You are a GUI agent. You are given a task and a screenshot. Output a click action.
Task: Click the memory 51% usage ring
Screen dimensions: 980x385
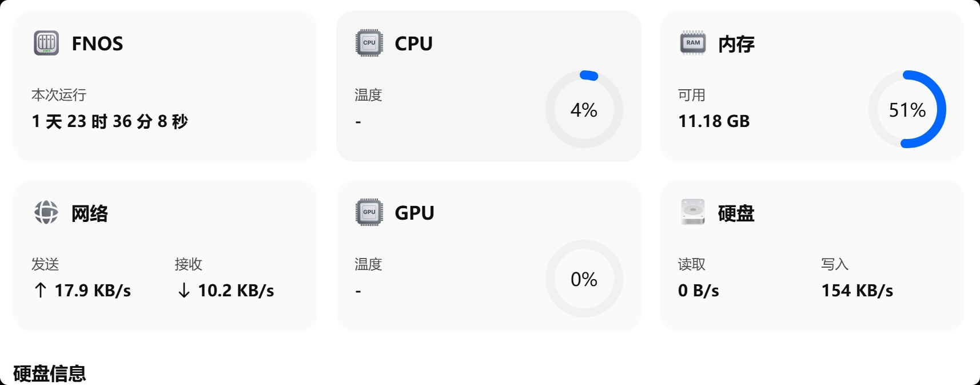click(907, 109)
